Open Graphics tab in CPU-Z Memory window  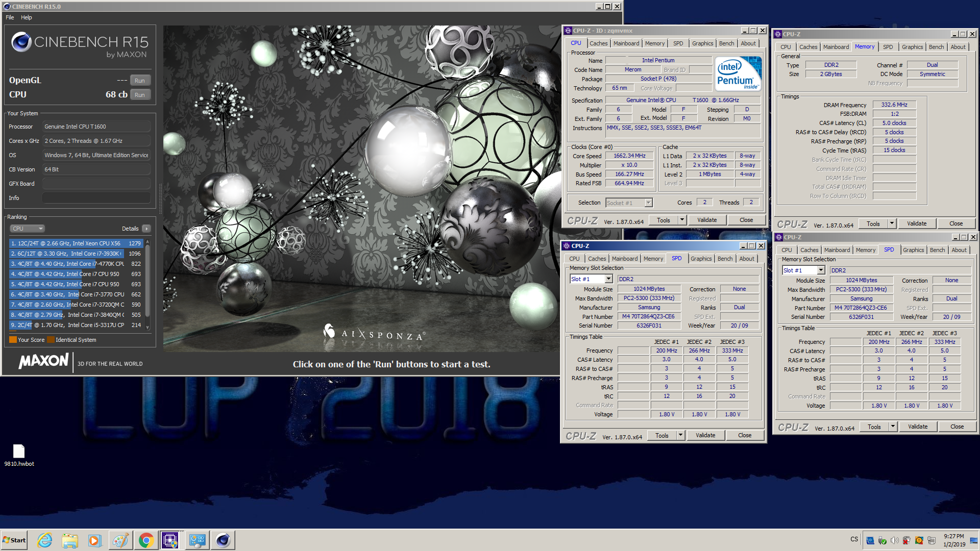click(x=912, y=47)
